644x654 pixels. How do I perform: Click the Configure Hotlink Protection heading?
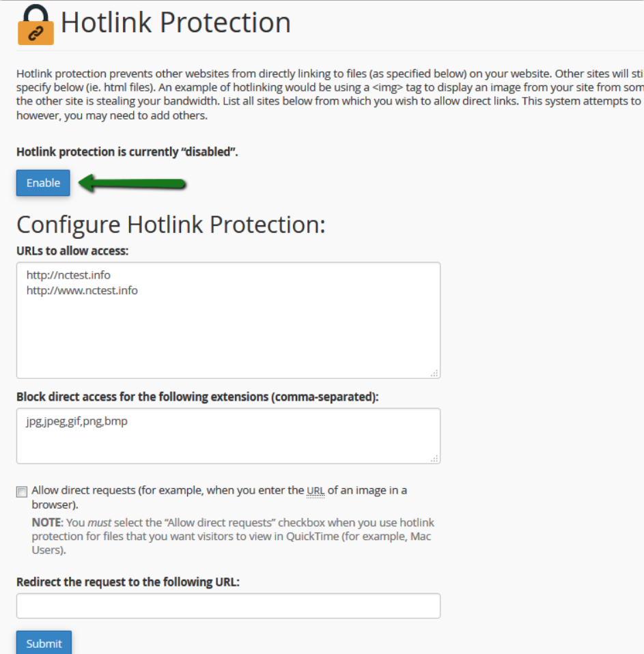171,225
